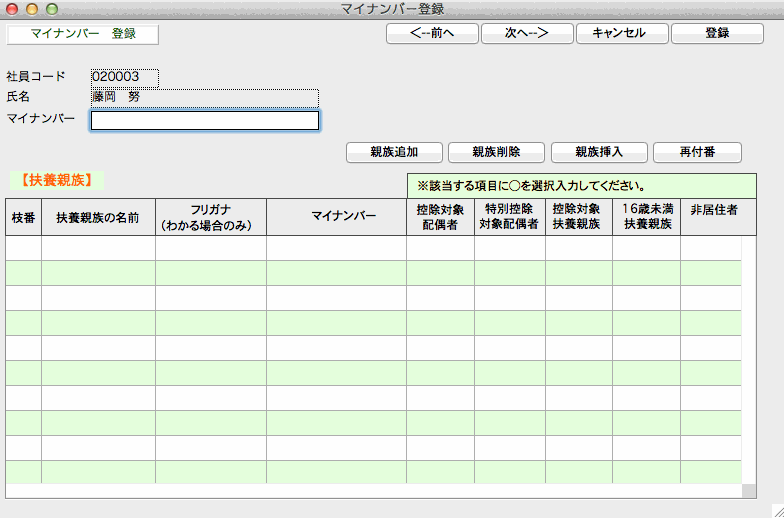Focus the マイナンバー input field
The image size is (784, 518).
coord(205,120)
